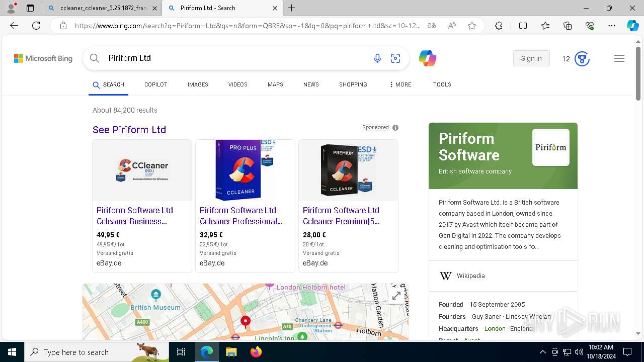Click the browser Back arrow
Image resolution: width=644 pixels, height=362 pixels.
tap(14, 26)
